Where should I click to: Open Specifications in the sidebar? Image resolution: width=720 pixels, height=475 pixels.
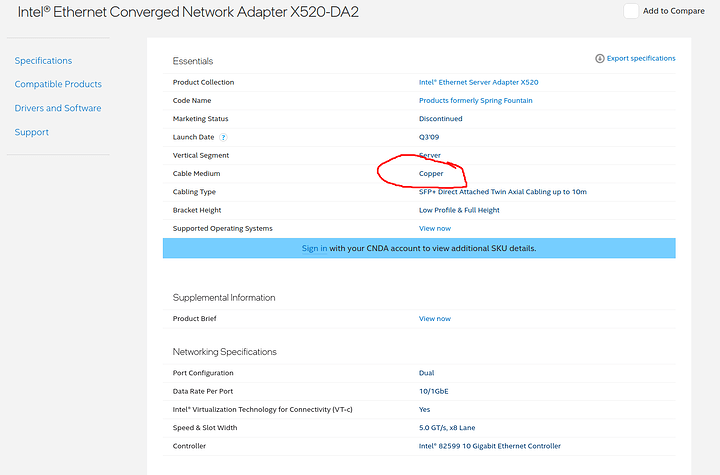coord(43,61)
